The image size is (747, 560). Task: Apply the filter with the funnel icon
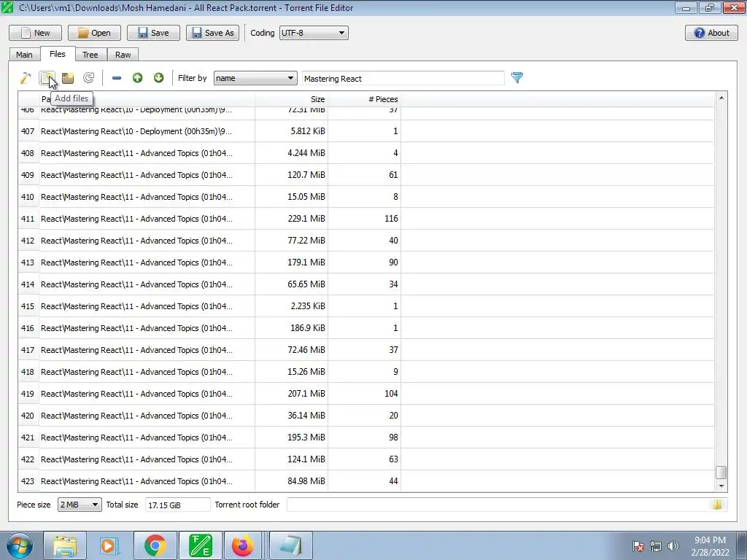[517, 77]
